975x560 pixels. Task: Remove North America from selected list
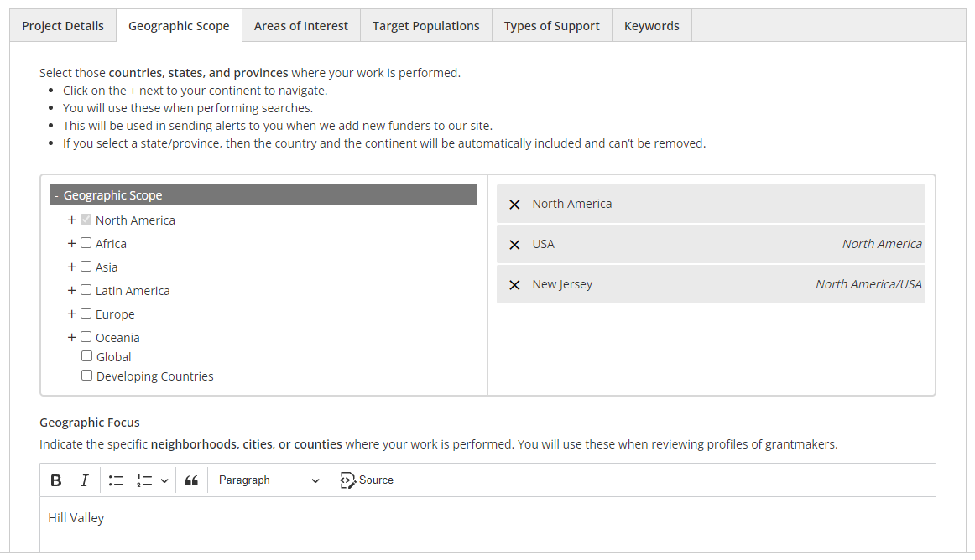pyautogui.click(x=514, y=205)
